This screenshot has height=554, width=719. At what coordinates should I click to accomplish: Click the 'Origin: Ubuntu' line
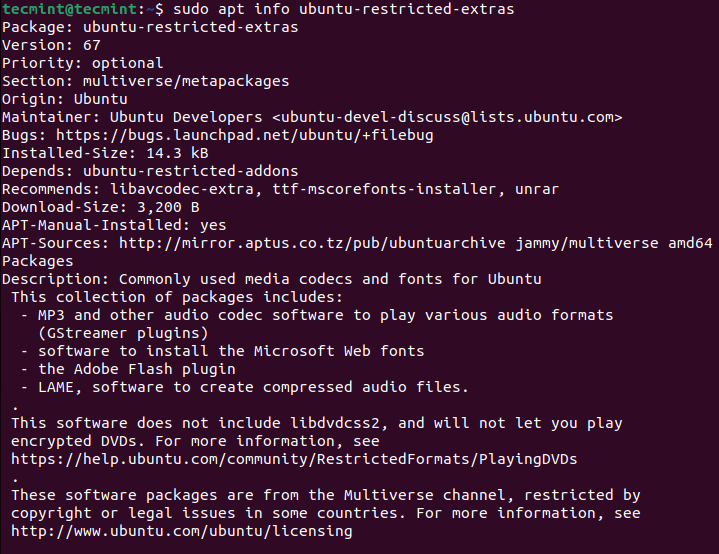pos(65,99)
